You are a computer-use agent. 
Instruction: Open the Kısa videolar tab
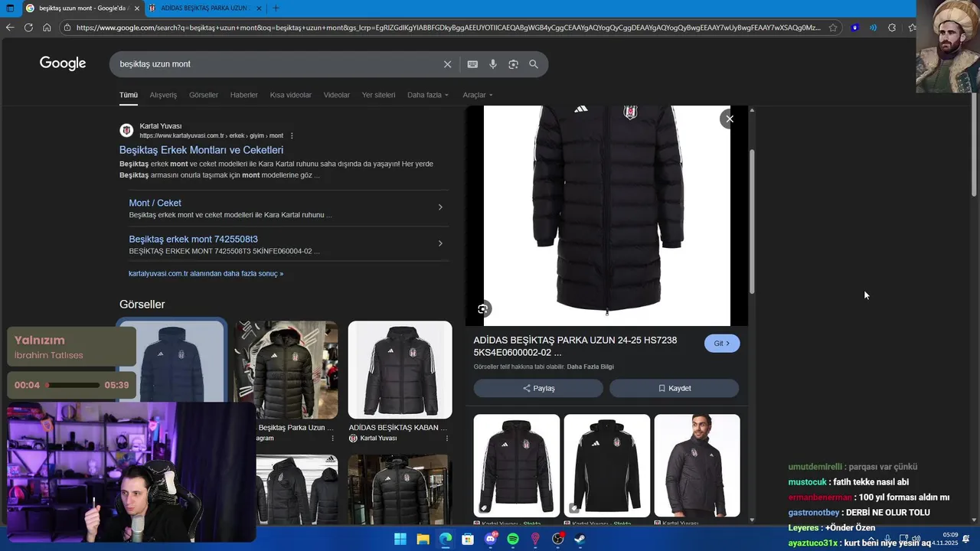click(x=291, y=95)
